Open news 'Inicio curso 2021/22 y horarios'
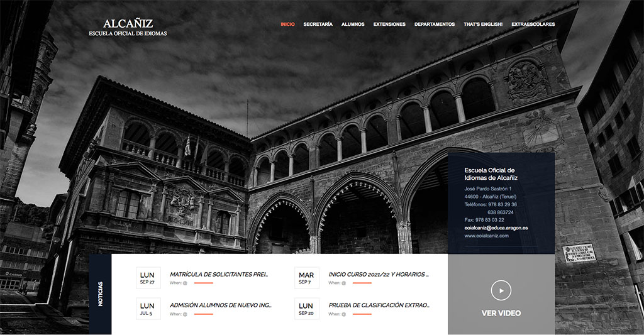The image size is (644, 335). tap(378, 274)
